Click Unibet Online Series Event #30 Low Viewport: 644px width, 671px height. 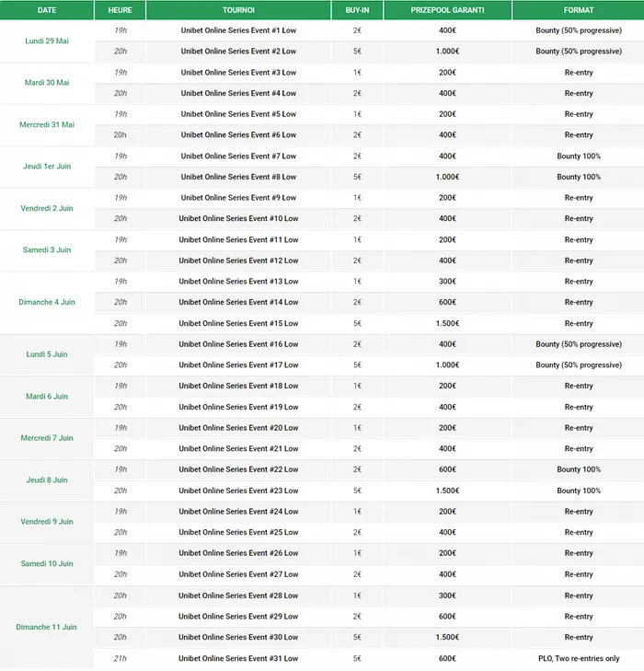tap(238, 637)
